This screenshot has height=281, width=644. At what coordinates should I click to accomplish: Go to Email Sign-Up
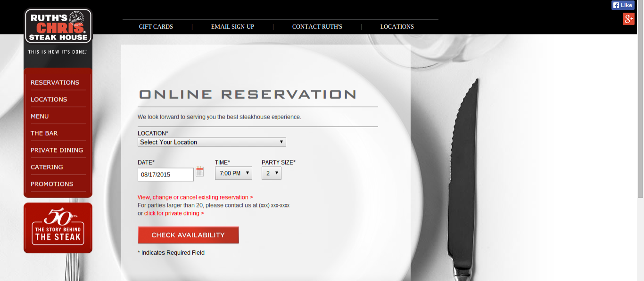(232, 27)
